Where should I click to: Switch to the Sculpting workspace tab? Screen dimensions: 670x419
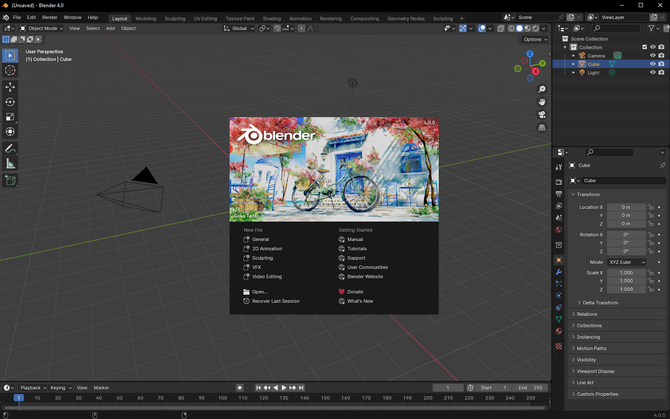(x=175, y=18)
